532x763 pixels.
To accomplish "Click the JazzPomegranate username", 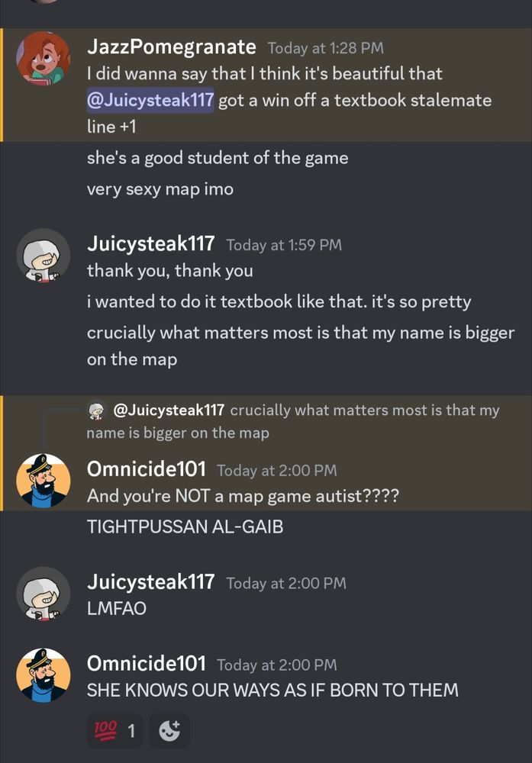I will pos(171,47).
